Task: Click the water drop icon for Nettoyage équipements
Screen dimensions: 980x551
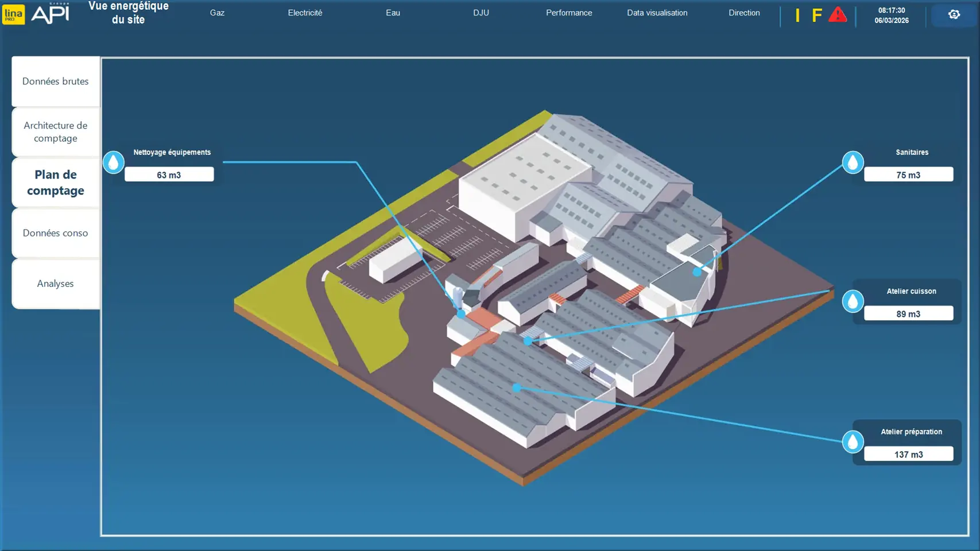Action: (113, 162)
